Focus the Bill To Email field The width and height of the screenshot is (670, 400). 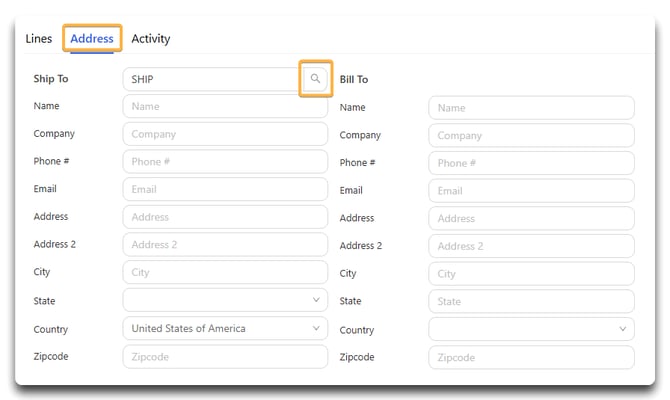(x=531, y=191)
